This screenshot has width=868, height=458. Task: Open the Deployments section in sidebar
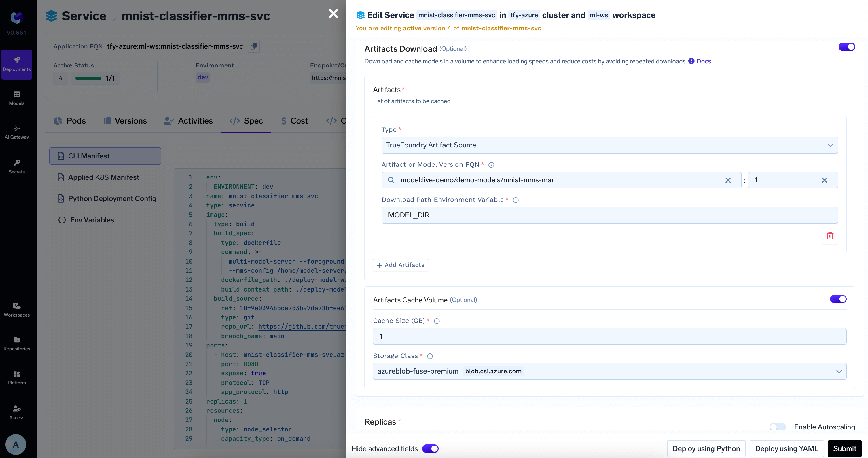coord(16,64)
